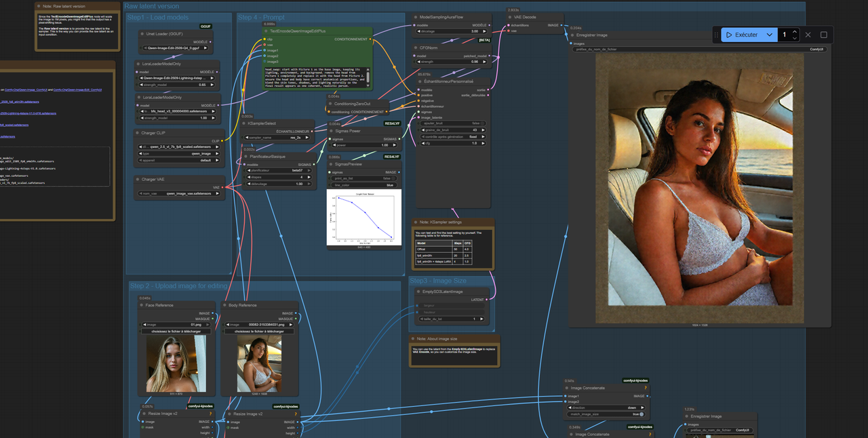The image size is (868, 438).
Task: Collapse the Unet Loader (GGUF) node via its dot
Action: coord(141,33)
